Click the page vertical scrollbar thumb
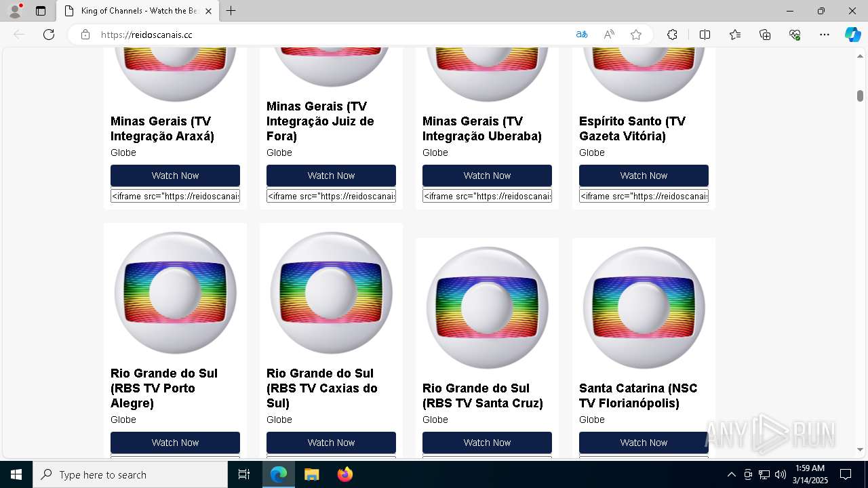Viewport: 868px width, 488px height. tap(860, 96)
